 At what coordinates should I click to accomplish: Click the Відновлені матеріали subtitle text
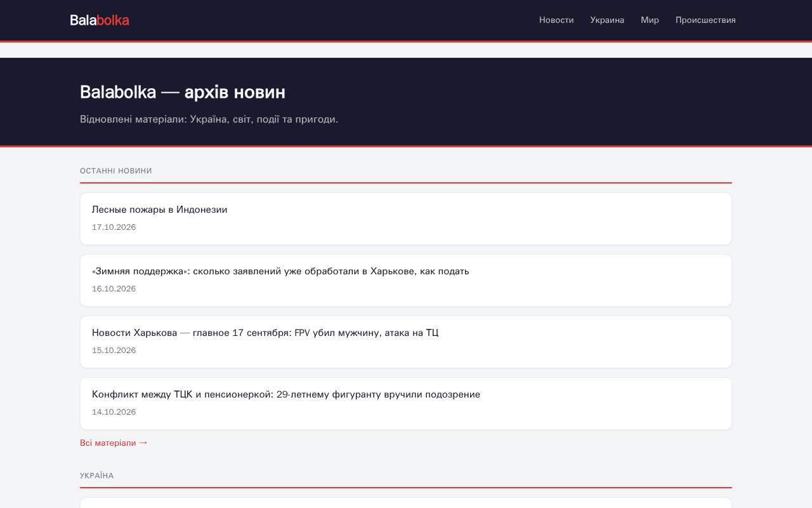209,119
